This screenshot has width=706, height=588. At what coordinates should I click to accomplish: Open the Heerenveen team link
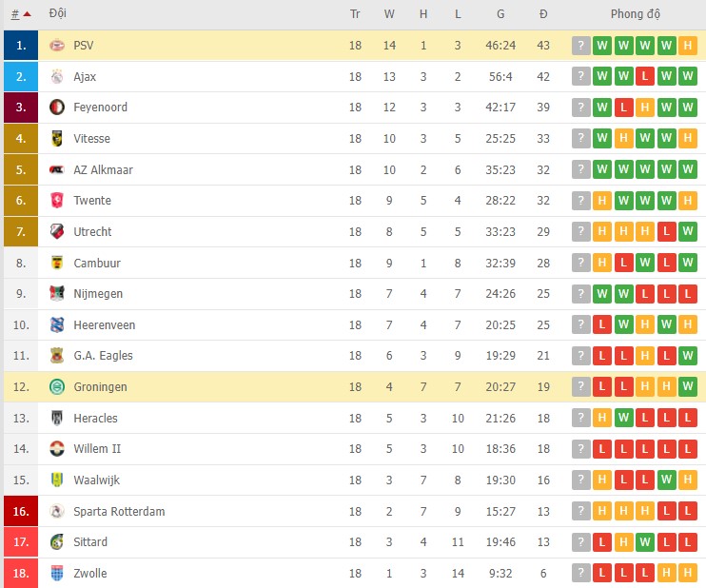(104, 325)
